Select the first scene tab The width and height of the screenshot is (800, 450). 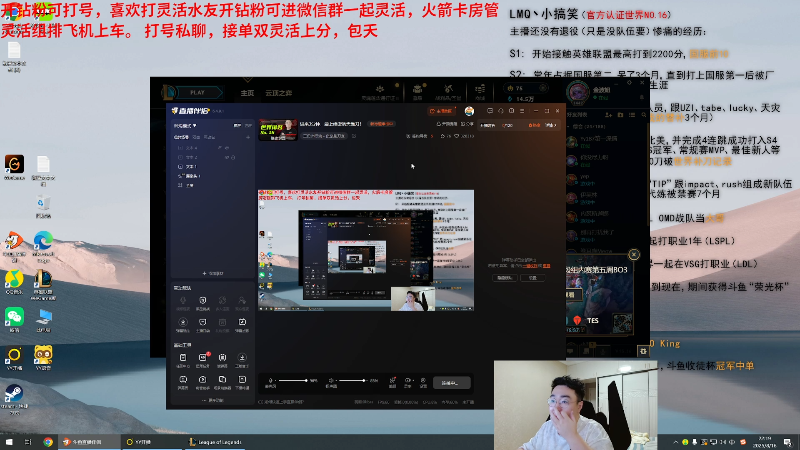tap(181, 137)
